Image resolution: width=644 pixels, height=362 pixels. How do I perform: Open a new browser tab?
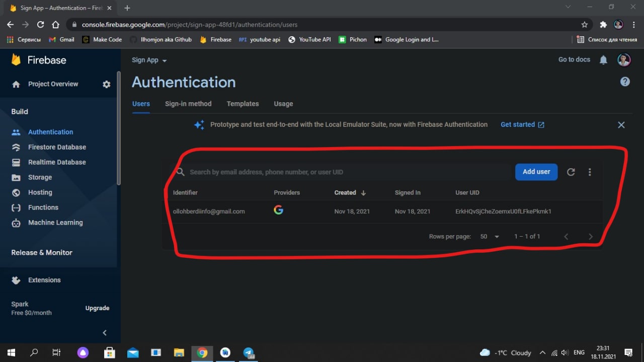127,8
